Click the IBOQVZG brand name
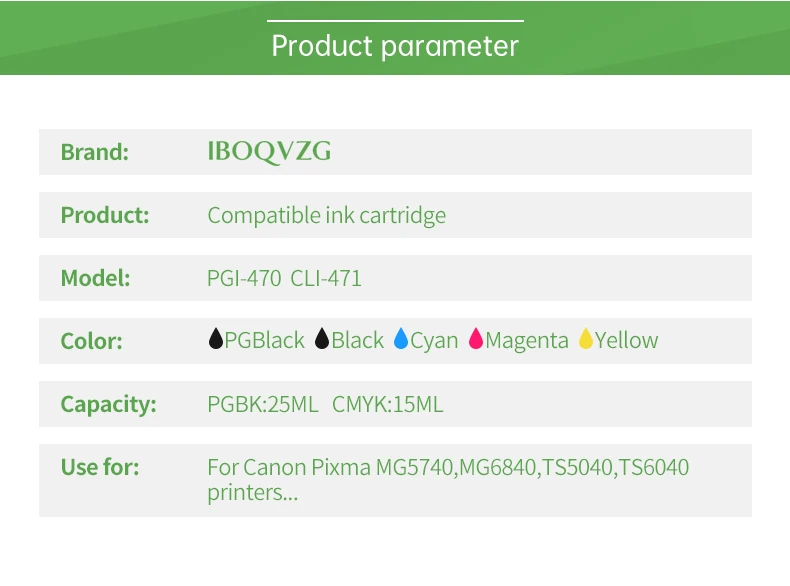 (269, 152)
